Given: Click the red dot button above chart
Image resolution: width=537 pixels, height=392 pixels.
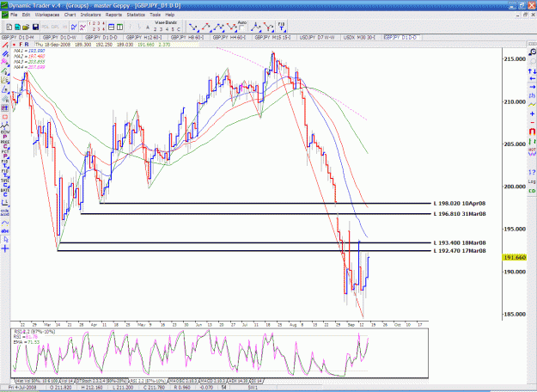Looking at the screenshot, I should [14, 45].
